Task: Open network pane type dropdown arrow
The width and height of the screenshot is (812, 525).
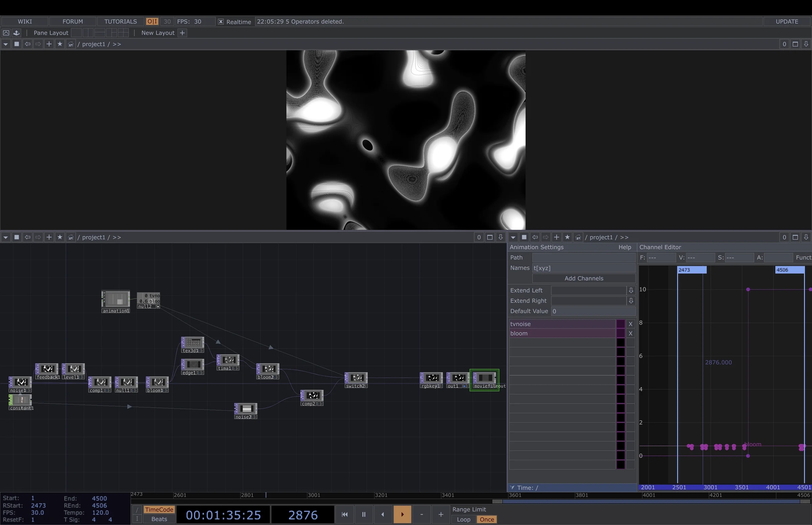Action: 5,237
